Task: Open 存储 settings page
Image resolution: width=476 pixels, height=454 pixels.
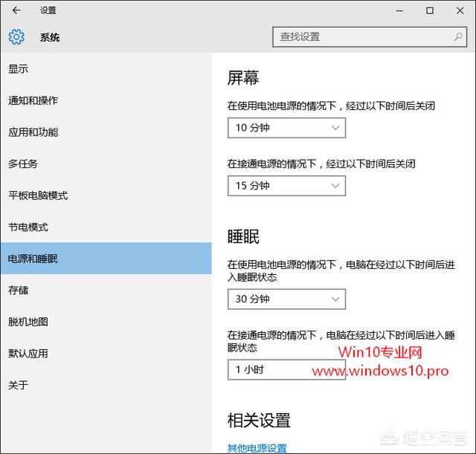Action: tap(19, 290)
